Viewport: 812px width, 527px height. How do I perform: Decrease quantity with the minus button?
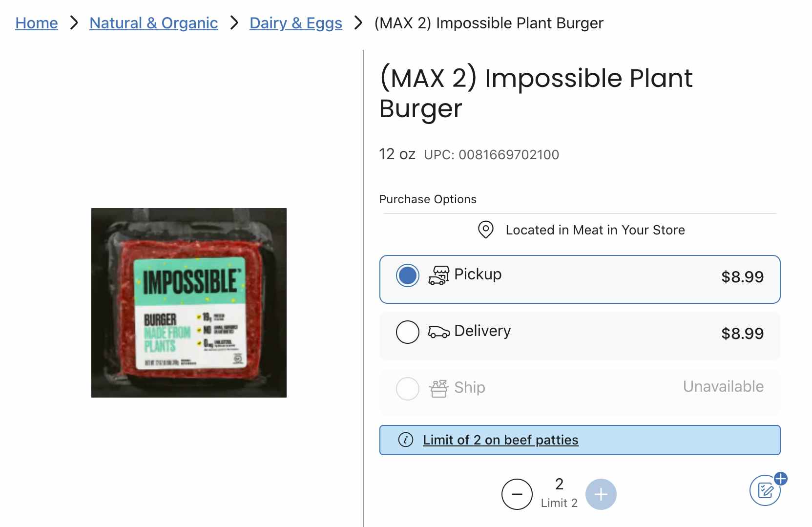point(517,494)
